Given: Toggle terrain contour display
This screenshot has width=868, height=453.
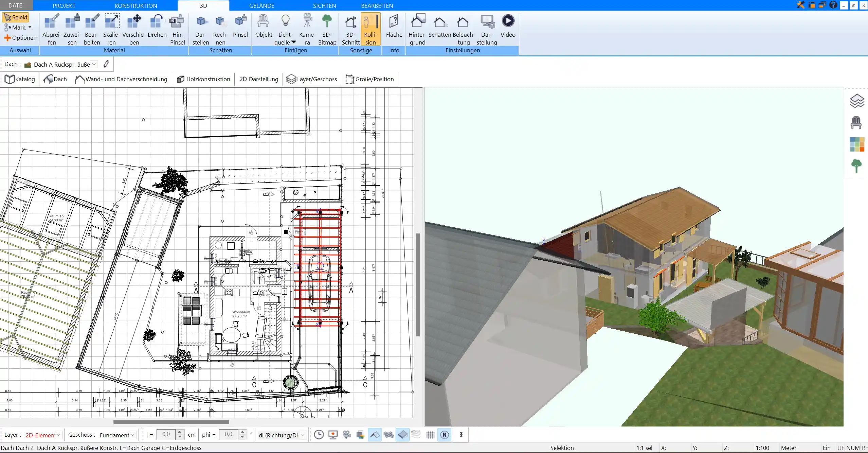Looking at the screenshot, I should tap(416, 435).
